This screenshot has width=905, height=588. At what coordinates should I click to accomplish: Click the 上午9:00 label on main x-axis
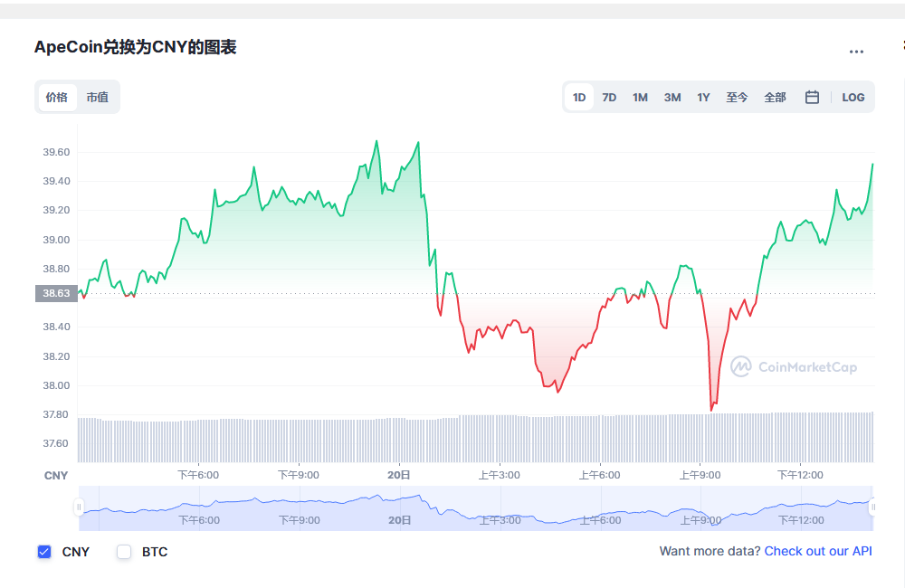[700, 475]
